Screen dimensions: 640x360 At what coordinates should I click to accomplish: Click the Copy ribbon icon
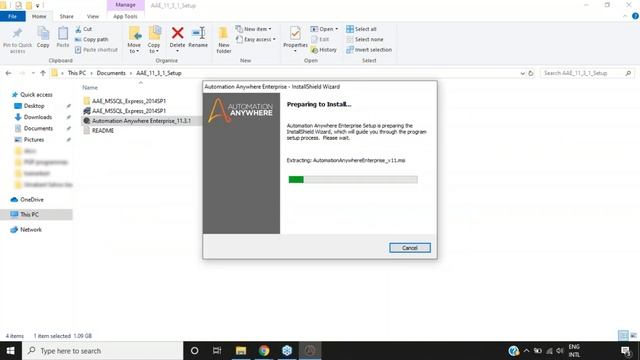click(43, 33)
